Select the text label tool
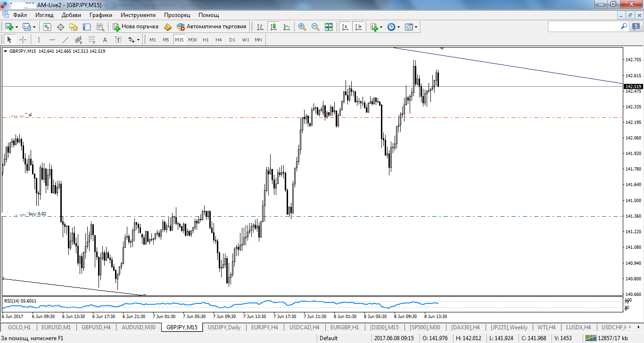 (118, 40)
